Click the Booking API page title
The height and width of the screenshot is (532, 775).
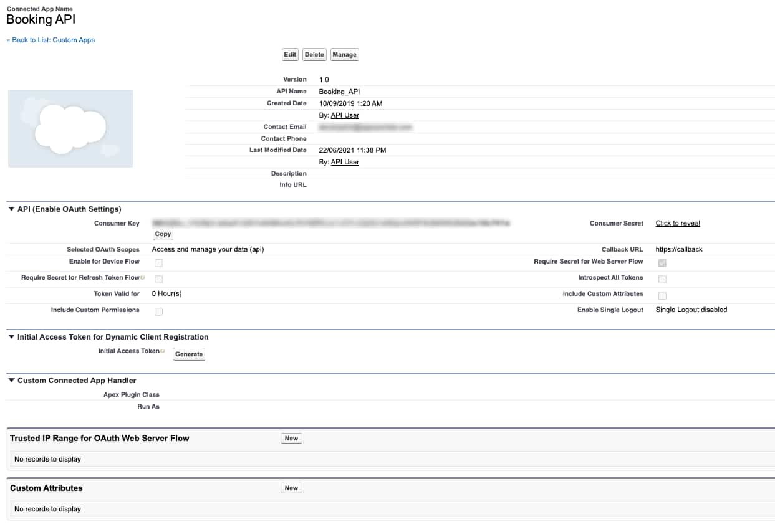point(41,19)
